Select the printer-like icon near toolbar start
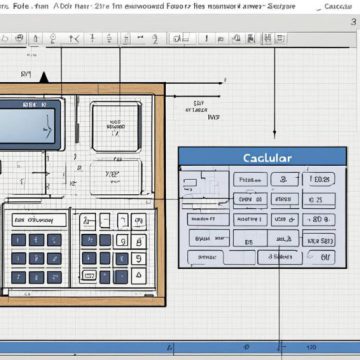 (20, 38)
